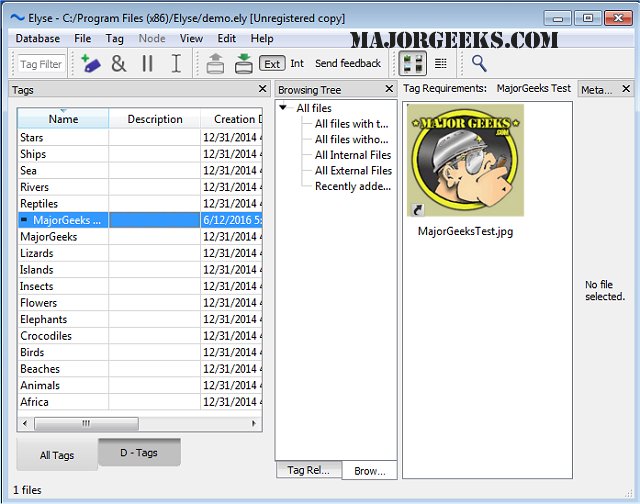This screenshot has height=504, width=640.
Task: Select the Crocodiles tag row
Action: click(140, 336)
